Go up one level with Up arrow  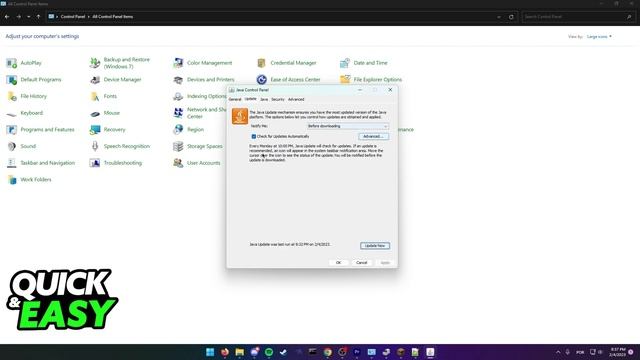pos(38,17)
